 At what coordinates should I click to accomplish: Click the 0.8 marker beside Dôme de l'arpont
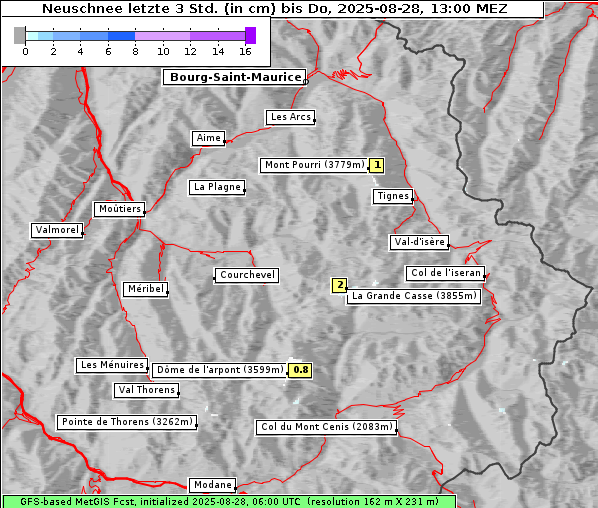301,370
